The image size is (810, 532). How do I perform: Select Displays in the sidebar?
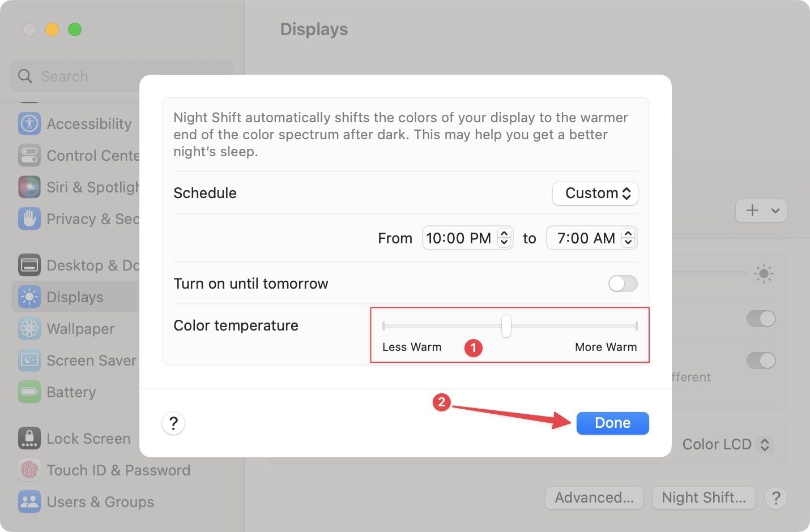[x=75, y=297]
